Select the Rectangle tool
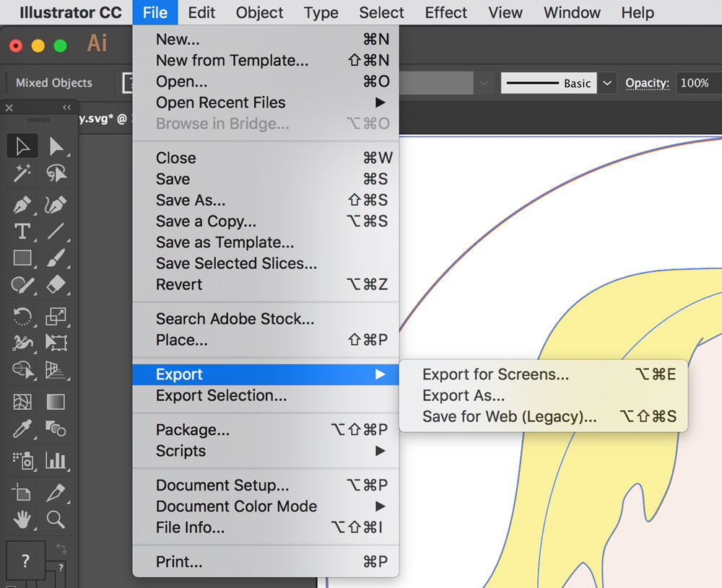 click(22, 258)
